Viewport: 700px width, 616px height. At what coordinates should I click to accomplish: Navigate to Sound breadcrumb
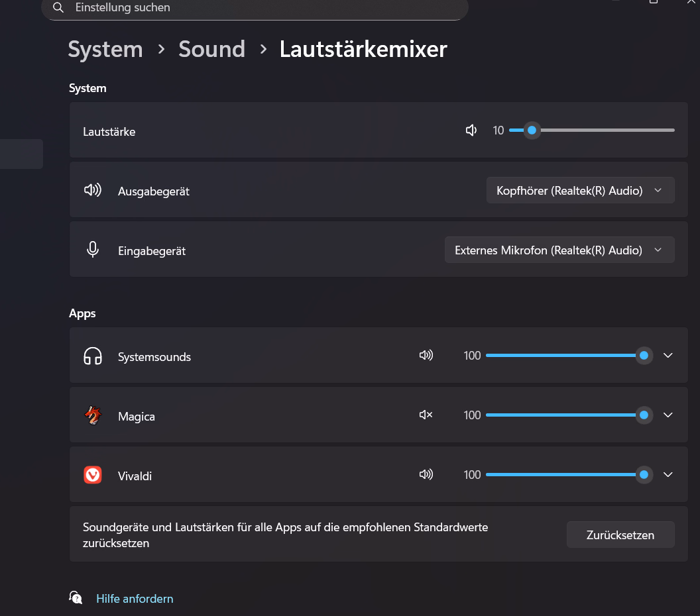[211, 50]
